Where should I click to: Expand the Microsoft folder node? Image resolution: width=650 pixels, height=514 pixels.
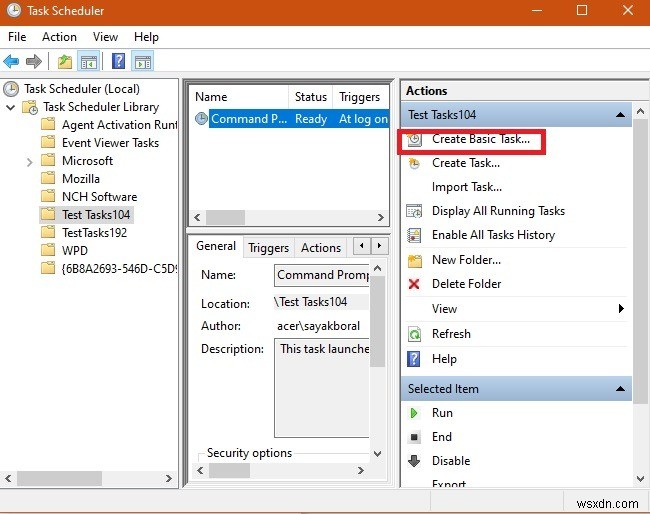point(29,162)
